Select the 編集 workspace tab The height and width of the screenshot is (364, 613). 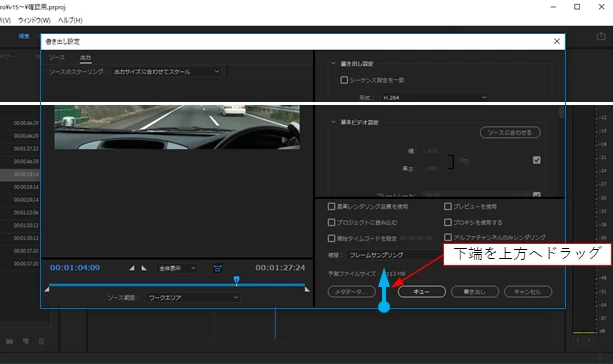(x=24, y=36)
